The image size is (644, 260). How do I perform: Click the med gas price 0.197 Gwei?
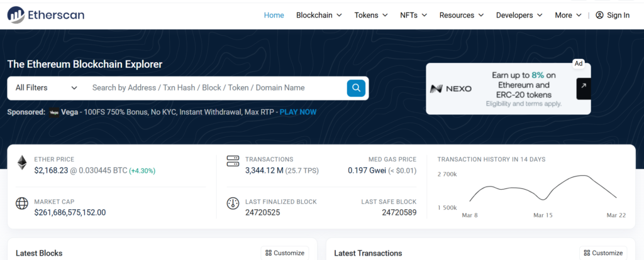coord(367,171)
